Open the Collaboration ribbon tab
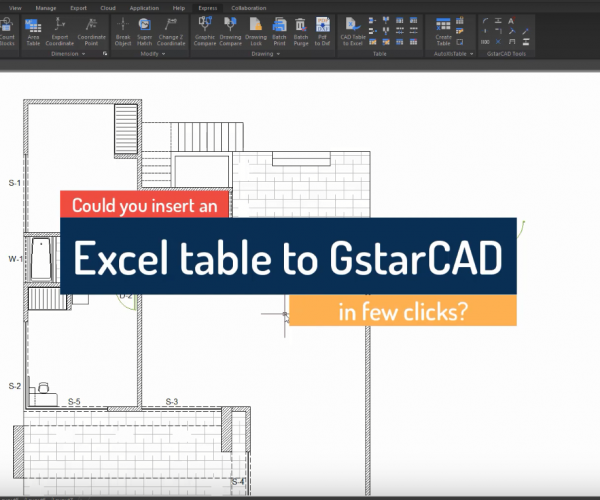The width and height of the screenshot is (600, 500). tap(249, 8)
